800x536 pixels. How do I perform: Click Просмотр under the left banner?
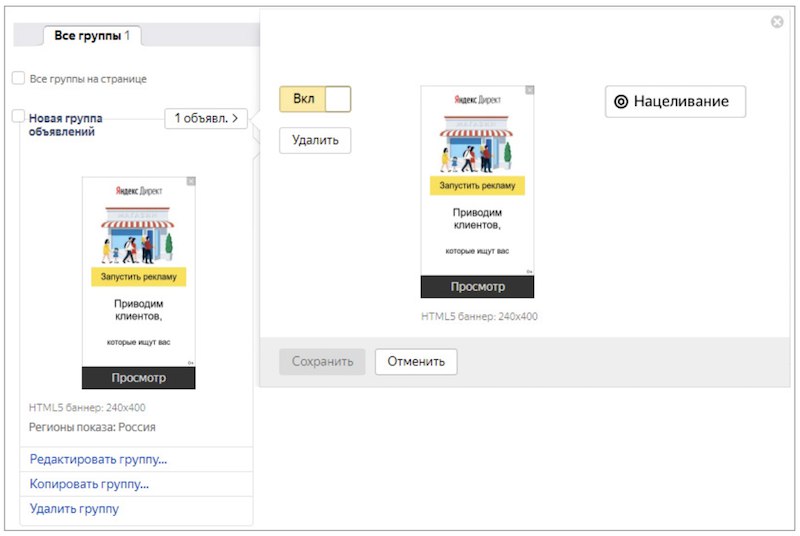[x=138, y=378]
